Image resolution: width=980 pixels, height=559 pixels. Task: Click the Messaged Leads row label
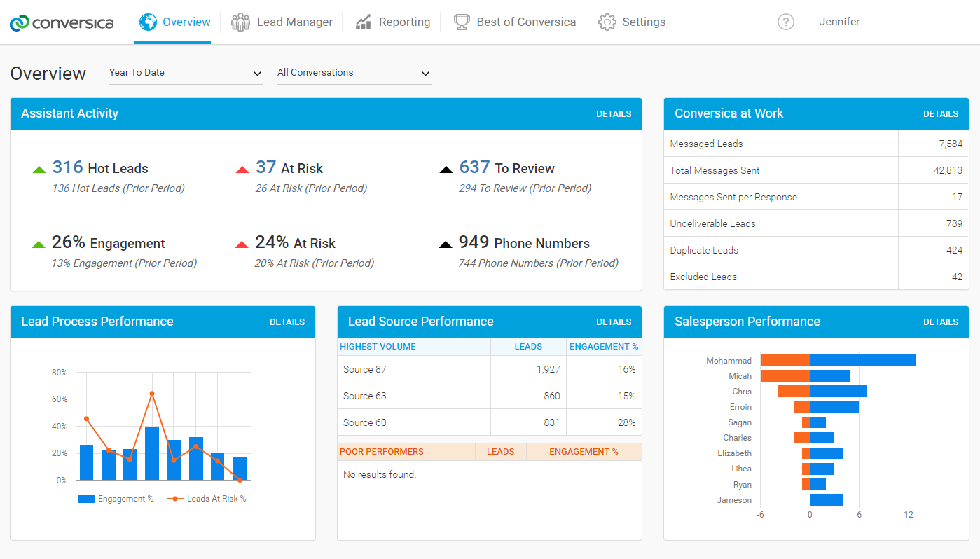(706, 144)
